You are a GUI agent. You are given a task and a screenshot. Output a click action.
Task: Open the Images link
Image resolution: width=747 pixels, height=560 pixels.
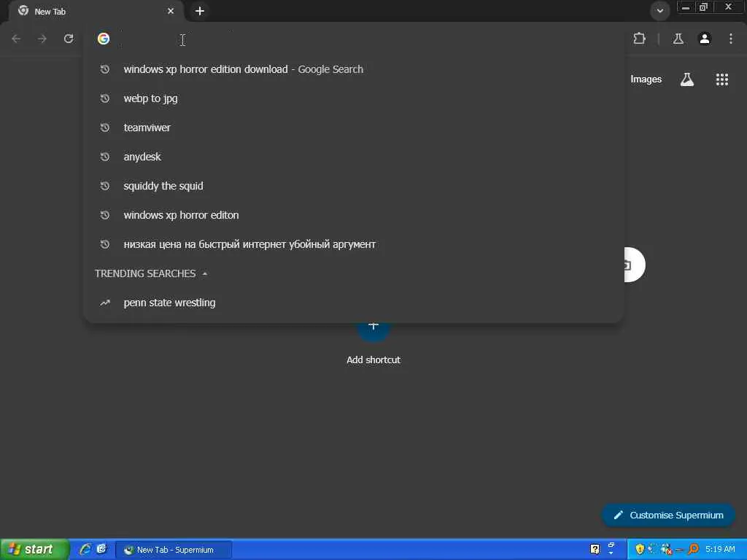(x=646, y=79)
